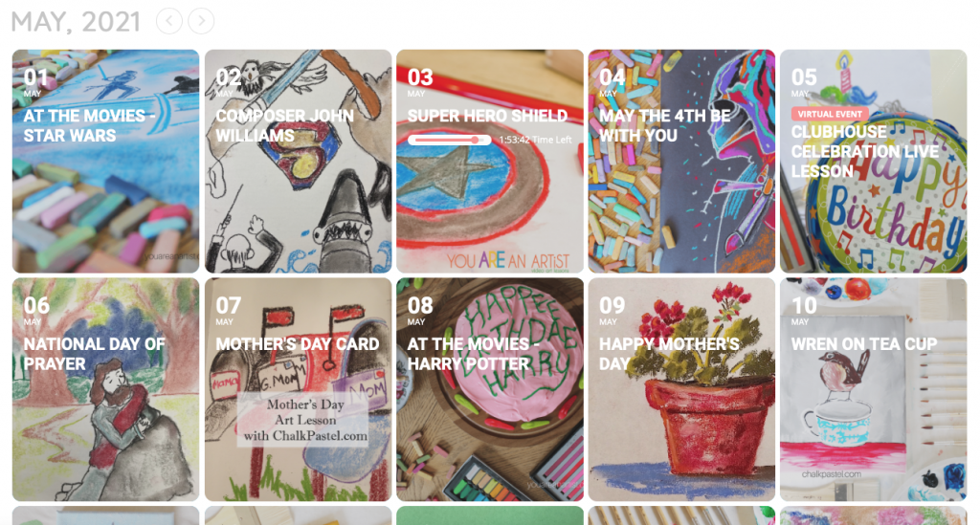Open Clubhouse Celebration Live Lesson
Viewport: 980px width, 525px height.
[873, 162]
